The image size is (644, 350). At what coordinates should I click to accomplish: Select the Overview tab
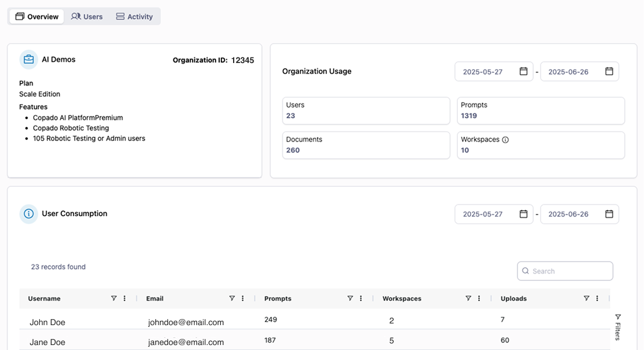coord(37,17)
